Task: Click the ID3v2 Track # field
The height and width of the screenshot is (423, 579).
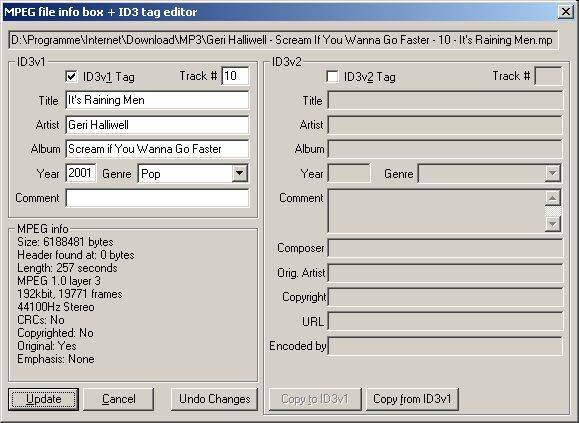Action: coord(548,76)
